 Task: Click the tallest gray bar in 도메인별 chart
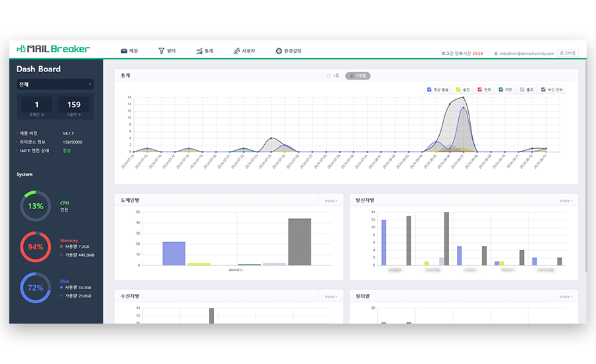click(x=299, y=242)
